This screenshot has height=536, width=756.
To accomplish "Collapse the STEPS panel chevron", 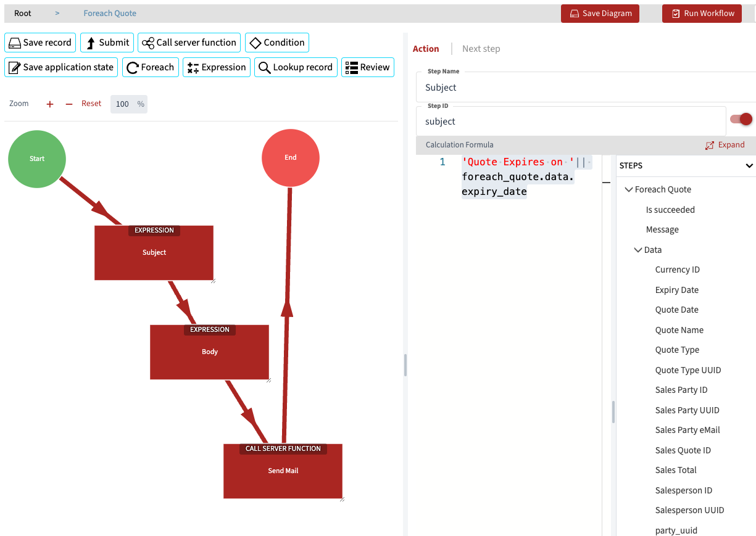I will tap(749, 166).
